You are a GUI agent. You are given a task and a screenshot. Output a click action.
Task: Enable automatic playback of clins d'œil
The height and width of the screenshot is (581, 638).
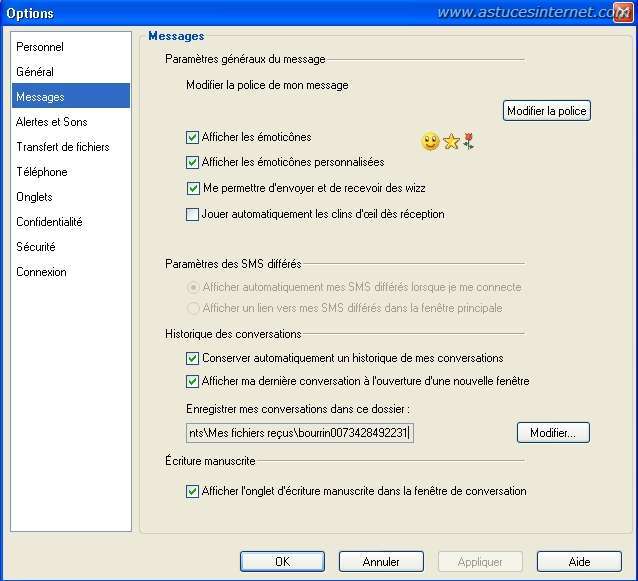pyautogui.click(x=192, y=214)
